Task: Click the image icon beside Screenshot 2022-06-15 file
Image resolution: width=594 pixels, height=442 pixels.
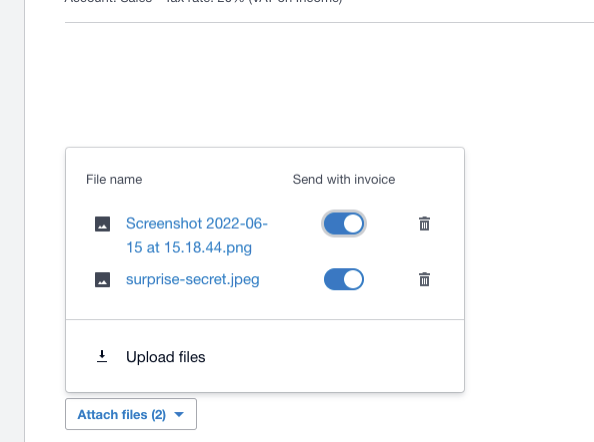Action: pyautogui.click(x=102, y=224)
